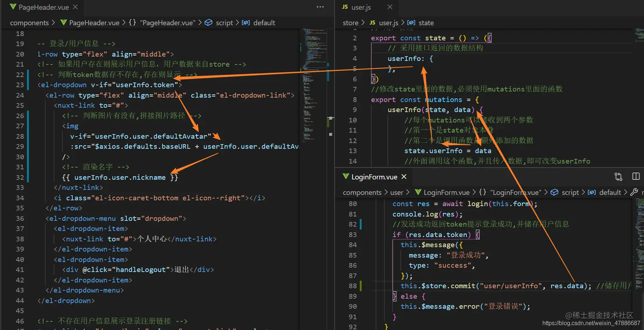The height and width of the screenshot is (330, 644).
Task: Click 'store' breadcrumb in user.js pane
Action: pos(351,23)
